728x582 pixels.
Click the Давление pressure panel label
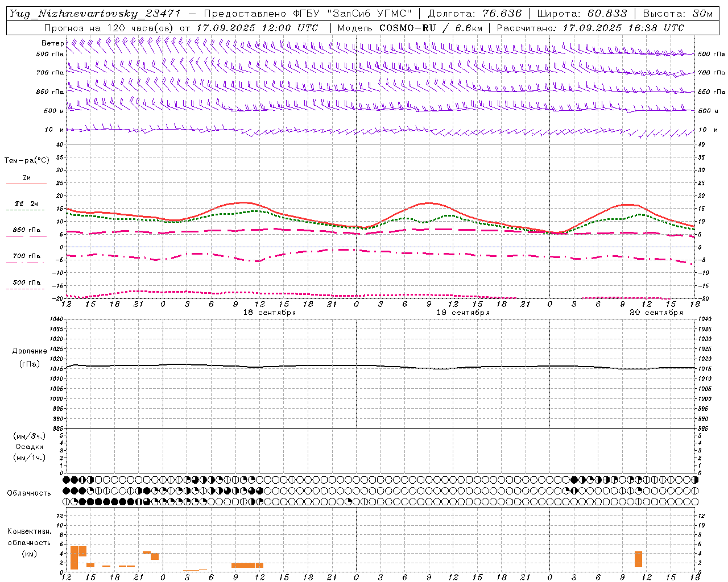coord(30,351)
